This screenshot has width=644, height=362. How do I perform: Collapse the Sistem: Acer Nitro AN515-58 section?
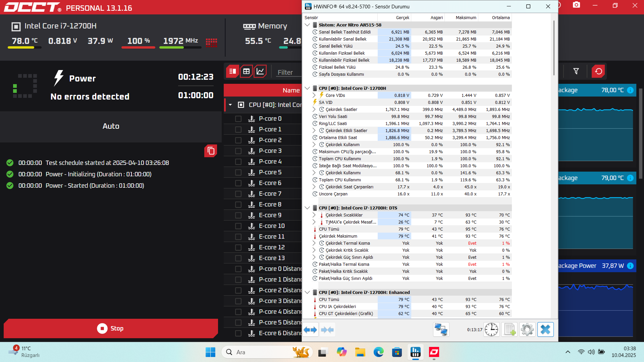(x=307, y=25)
